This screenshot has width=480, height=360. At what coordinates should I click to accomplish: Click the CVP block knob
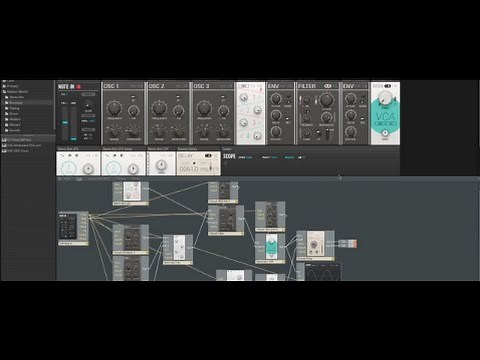[x=161, y=165]
